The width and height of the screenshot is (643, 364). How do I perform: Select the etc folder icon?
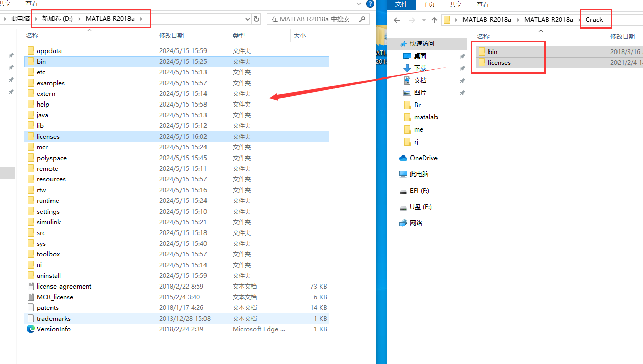(x=31, y=72)
